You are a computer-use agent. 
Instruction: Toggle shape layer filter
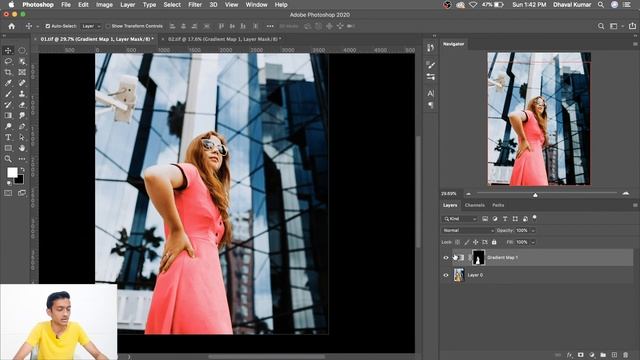point(515,219)
